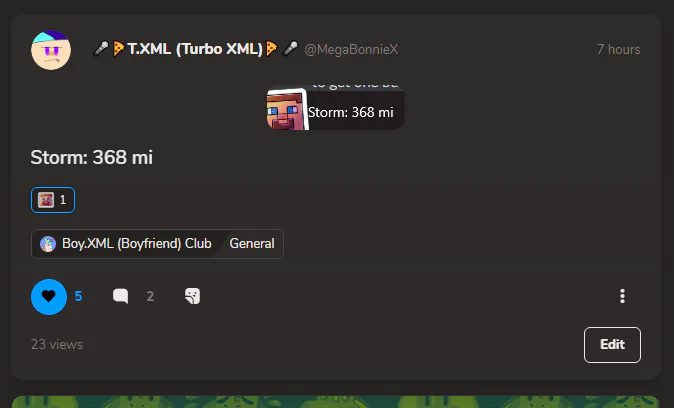Click the like count number 5
The height and width of the screenshot is (408, 674).
coord(78,296)
